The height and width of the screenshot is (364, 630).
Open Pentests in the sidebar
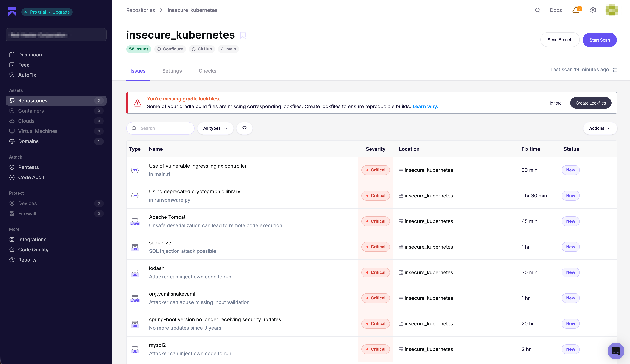point(56,167)
